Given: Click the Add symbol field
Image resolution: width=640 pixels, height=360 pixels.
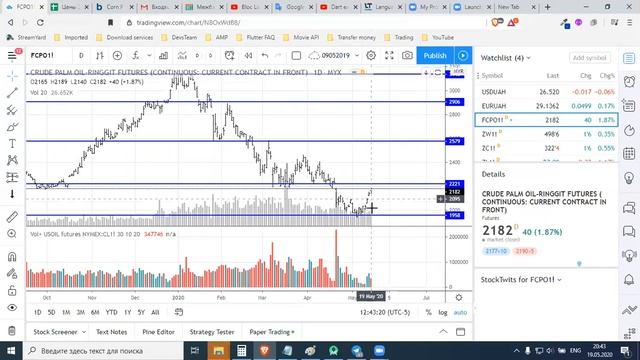Looking at the screenshot, I should 590,58.
